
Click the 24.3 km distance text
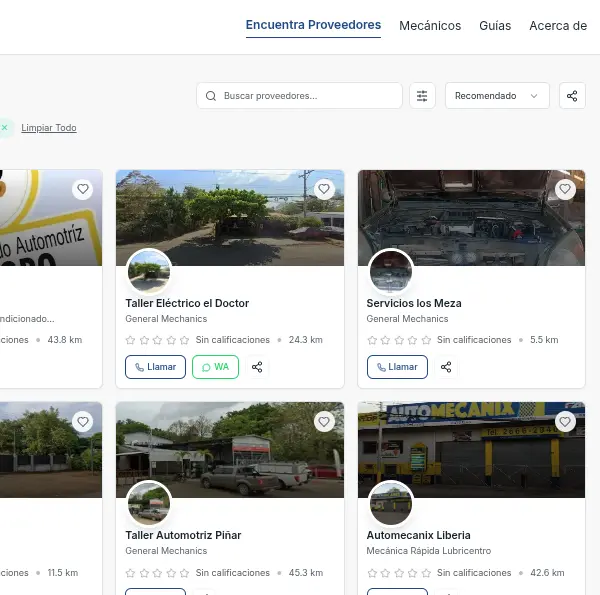306,340
